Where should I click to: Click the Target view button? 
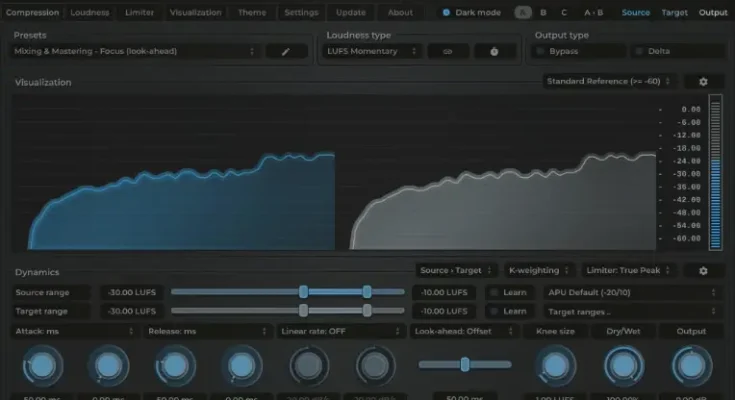(x=674, y=13)
